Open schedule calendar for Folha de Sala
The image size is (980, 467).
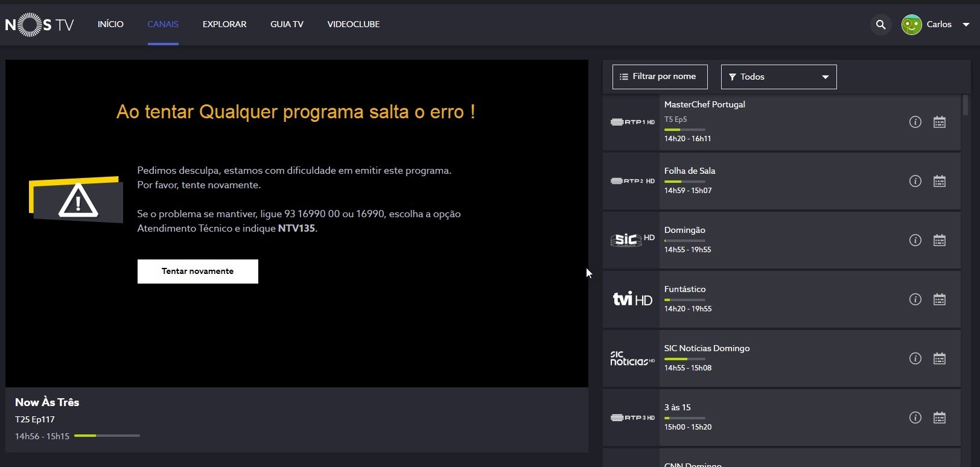tap(940, 181)
